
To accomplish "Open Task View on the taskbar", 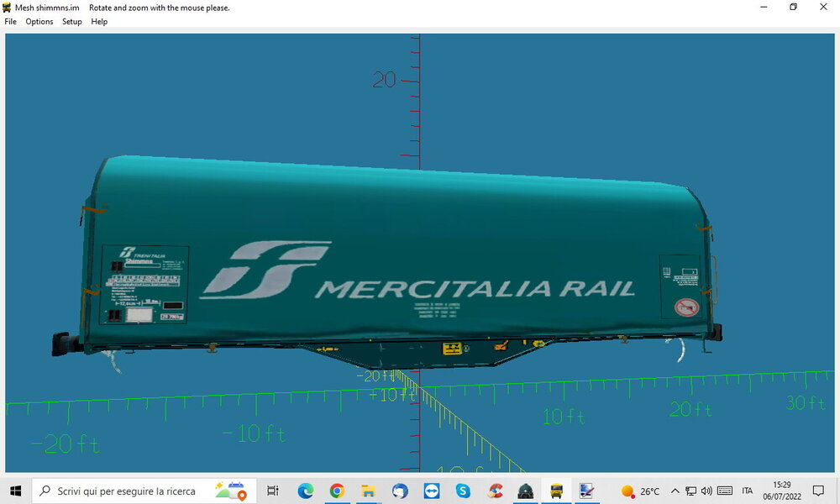I will click(273, 491).
